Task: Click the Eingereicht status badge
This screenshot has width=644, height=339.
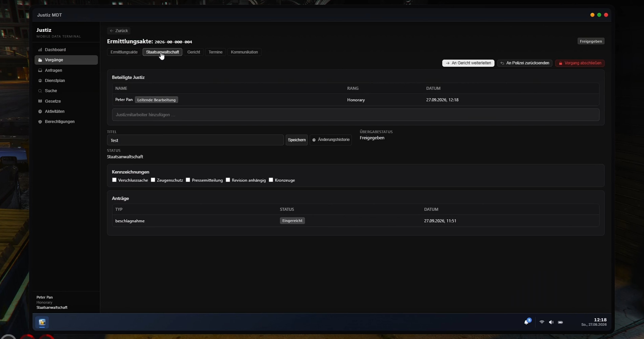Action: click(x=292, y=221)
